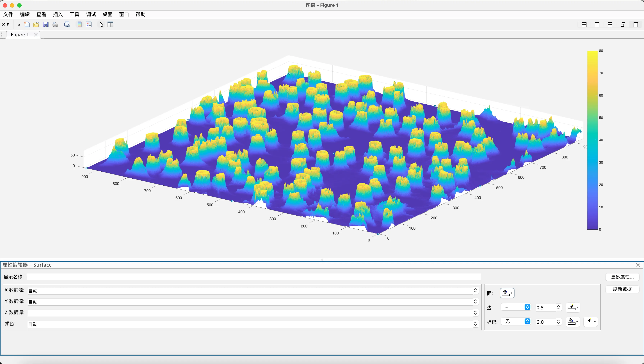The width and height of the screenshot is (644, 364).
Task: Click the Link Plot toolbar icon
Action: tap(67, 24)
